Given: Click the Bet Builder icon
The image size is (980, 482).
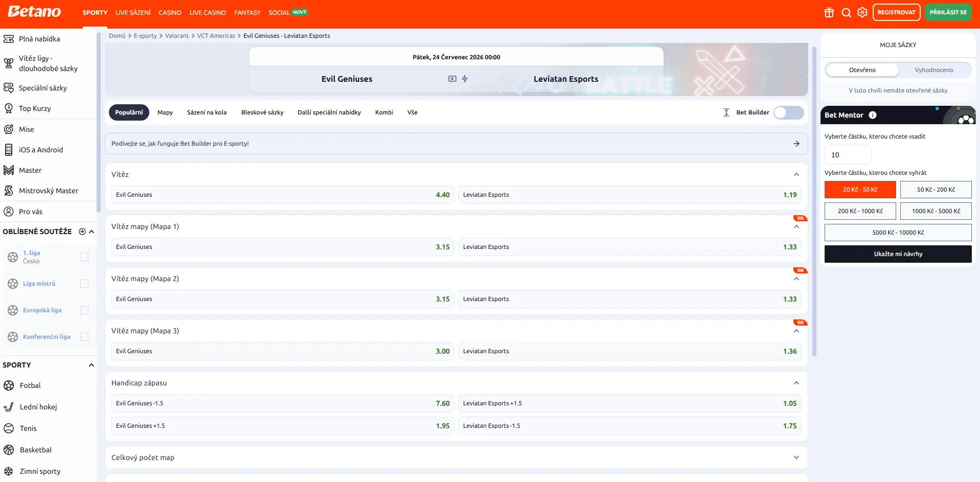Looking at the screenshot, I should pos(726,112).
